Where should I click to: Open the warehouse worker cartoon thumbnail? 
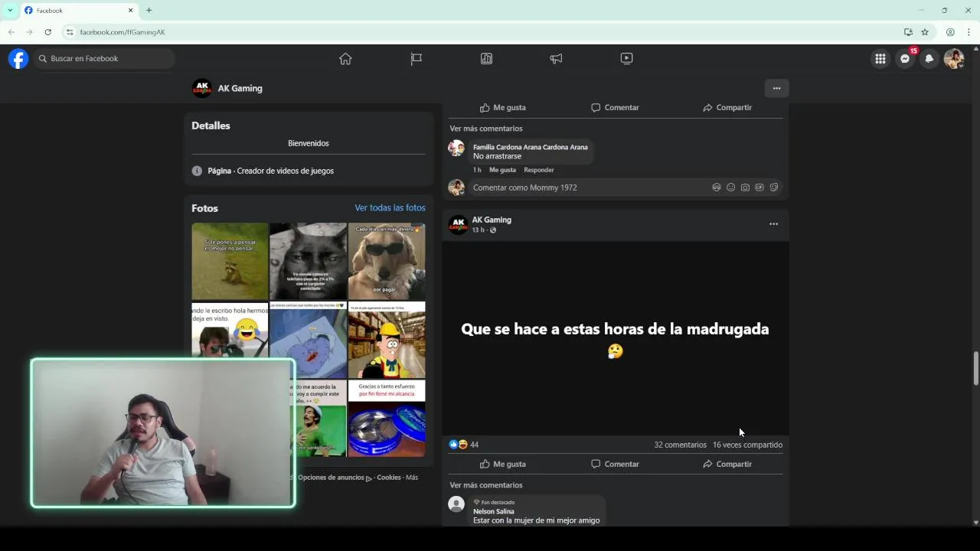click(x=387, y=340)
